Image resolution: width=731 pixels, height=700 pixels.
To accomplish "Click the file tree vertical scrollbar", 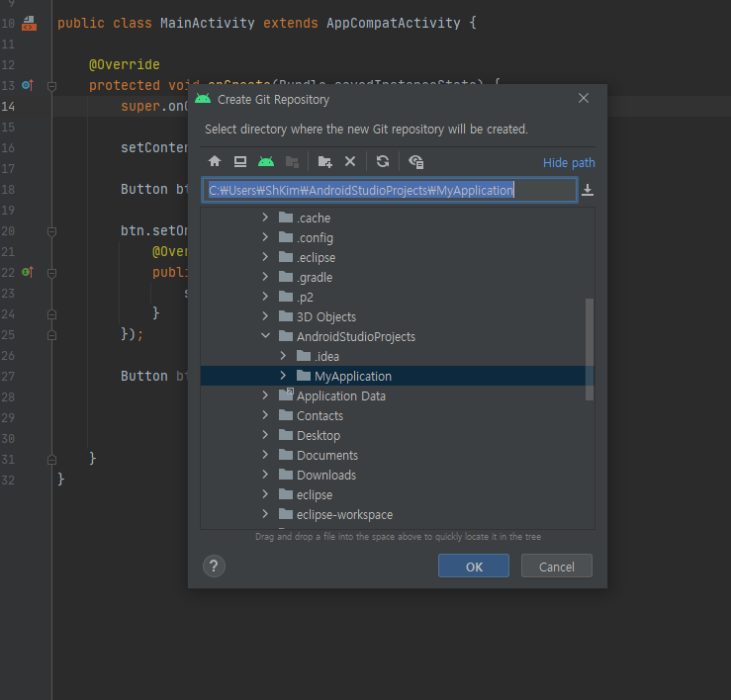I will pos(590,349).
